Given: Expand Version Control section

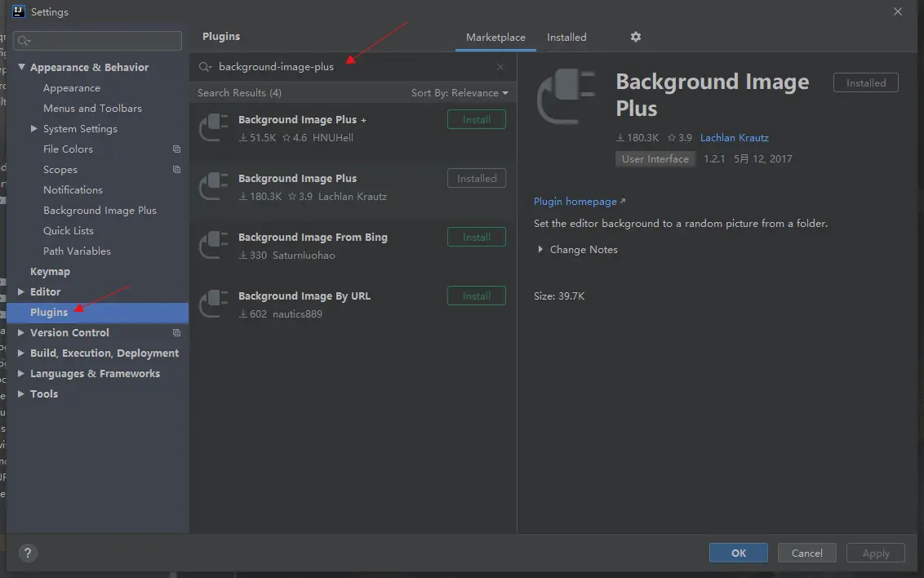Looking at the screenshot, I should pyautogui.click(x=20, y=333).
